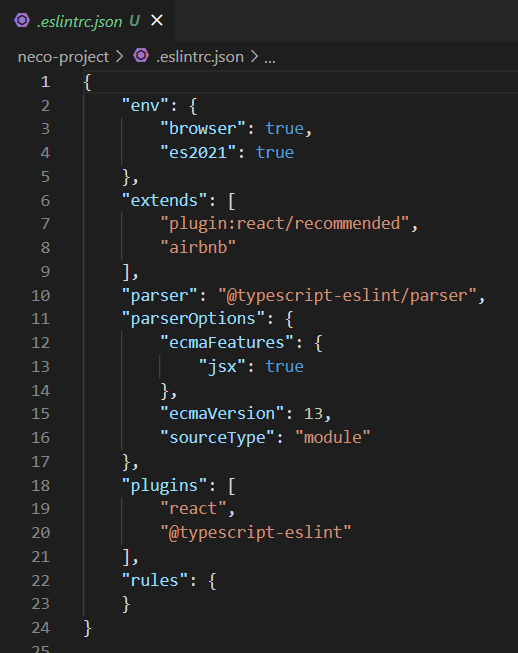518x653 pixels.
Task: Click the "sourceType" key
Action: pyautogui.click(x=218, y=438)
